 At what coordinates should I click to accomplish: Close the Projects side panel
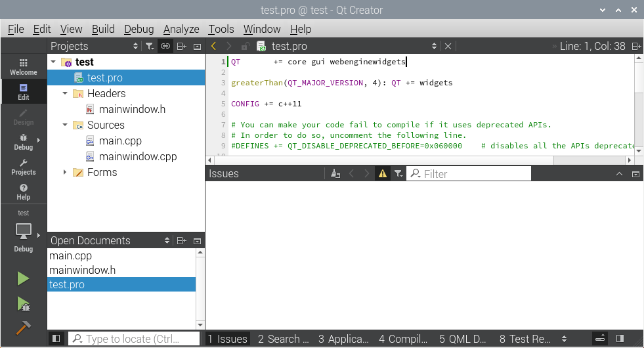[x=197, y=47]
